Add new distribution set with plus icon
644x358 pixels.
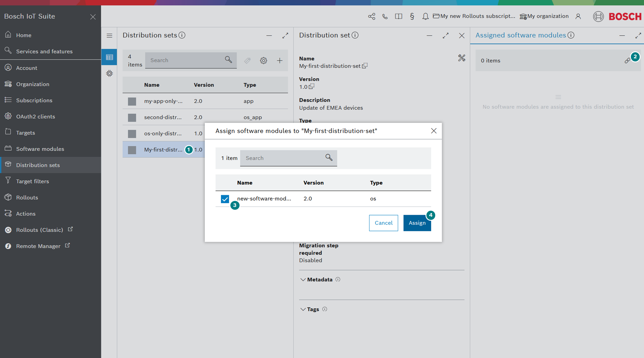(280, 60)
